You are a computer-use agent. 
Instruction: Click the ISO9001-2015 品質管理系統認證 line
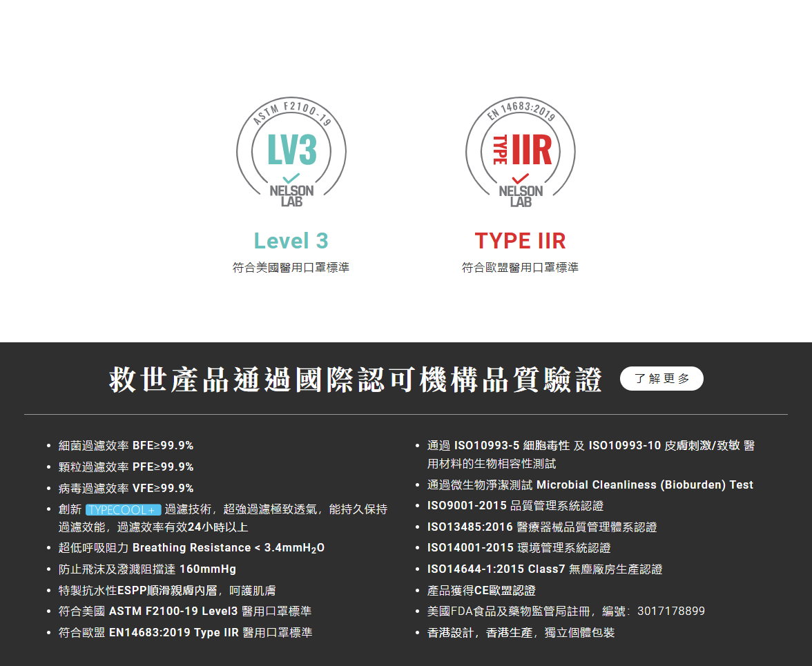515,506
